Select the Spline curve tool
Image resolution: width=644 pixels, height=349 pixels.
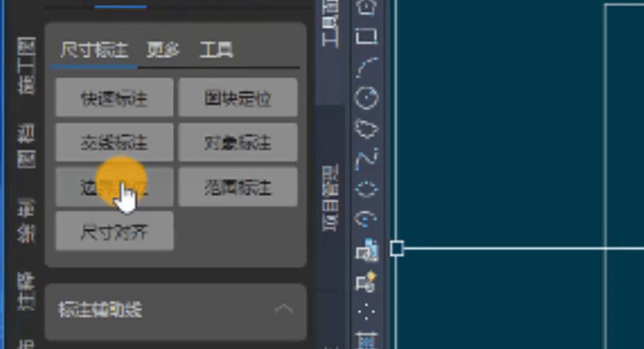[x=366, y=159]
